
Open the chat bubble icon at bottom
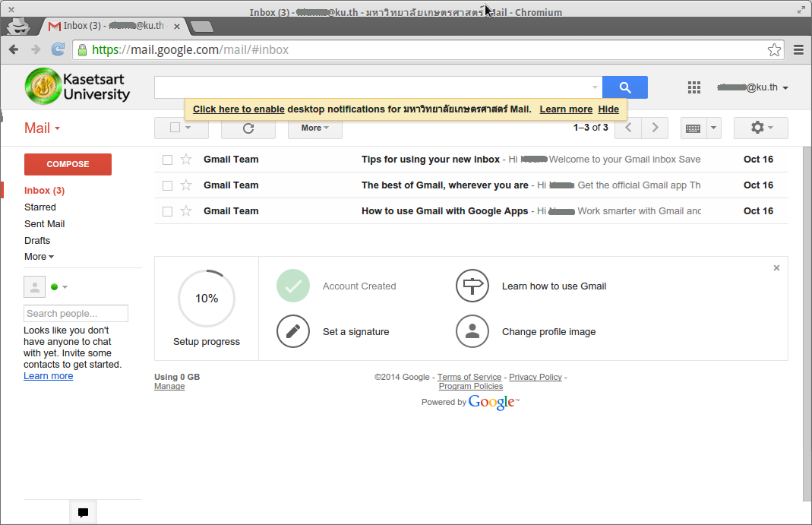(83, 513)
